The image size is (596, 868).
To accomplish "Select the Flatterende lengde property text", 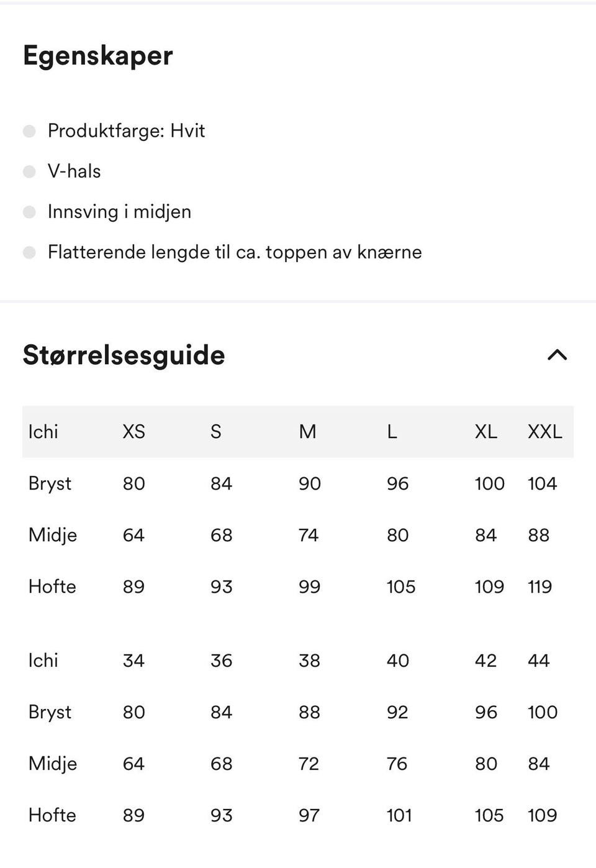I will pyautogui.click(x=235, y=252).
